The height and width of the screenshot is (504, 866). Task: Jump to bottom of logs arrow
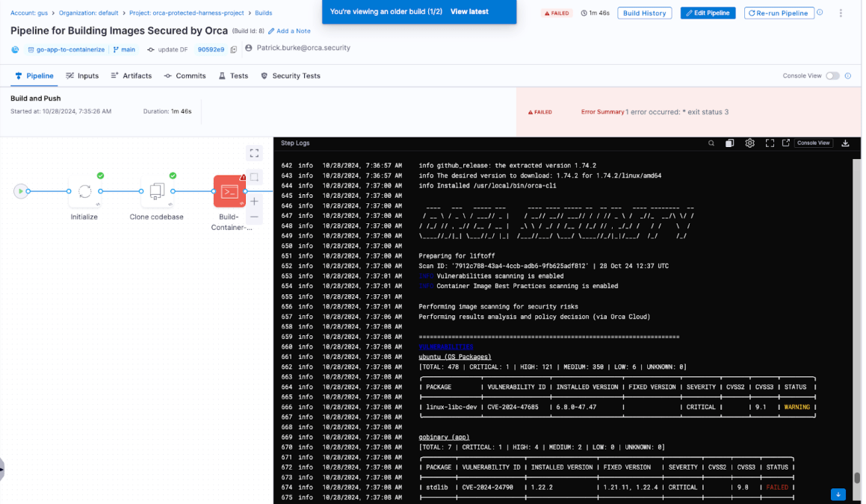coord(838,494)
